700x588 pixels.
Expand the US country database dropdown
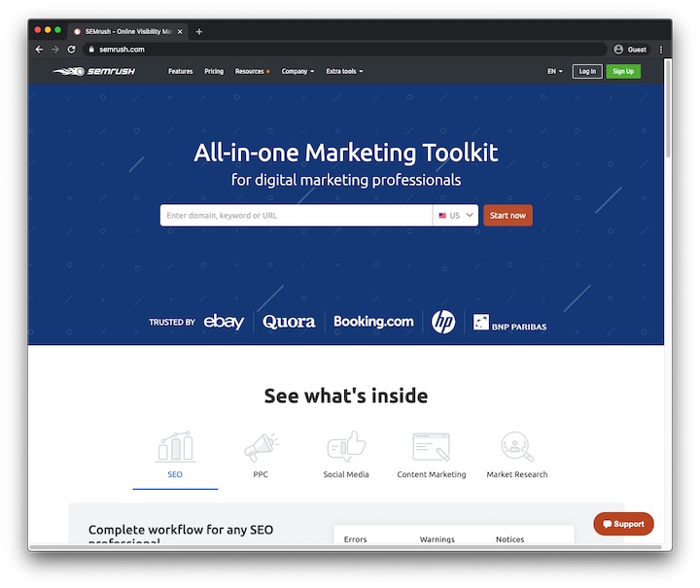coord(455,216)
